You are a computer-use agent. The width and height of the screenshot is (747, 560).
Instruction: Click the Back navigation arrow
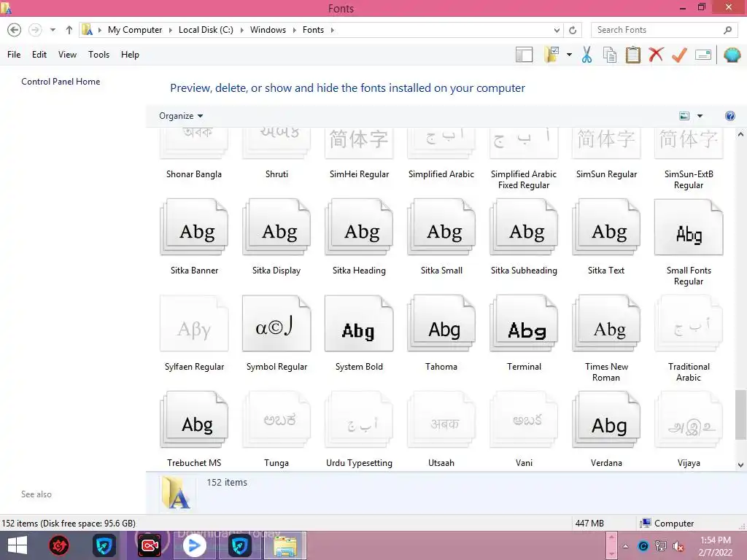tap(15, 30)
